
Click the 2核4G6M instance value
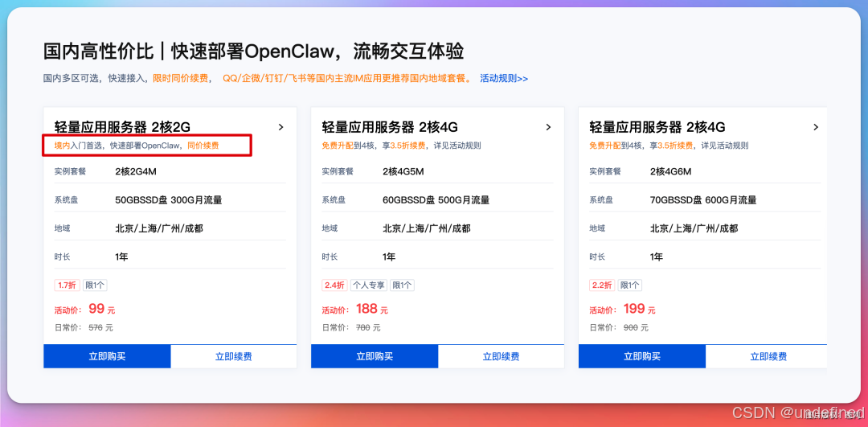pos(670,171)
